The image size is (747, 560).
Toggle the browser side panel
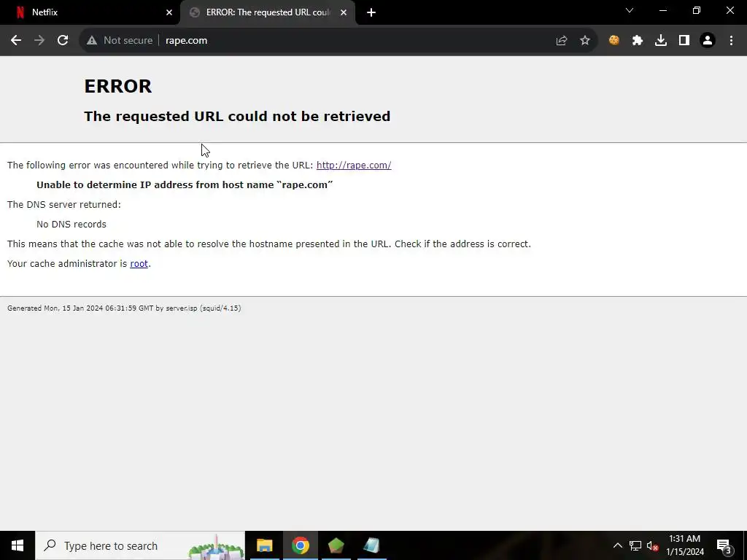point(684,41)
